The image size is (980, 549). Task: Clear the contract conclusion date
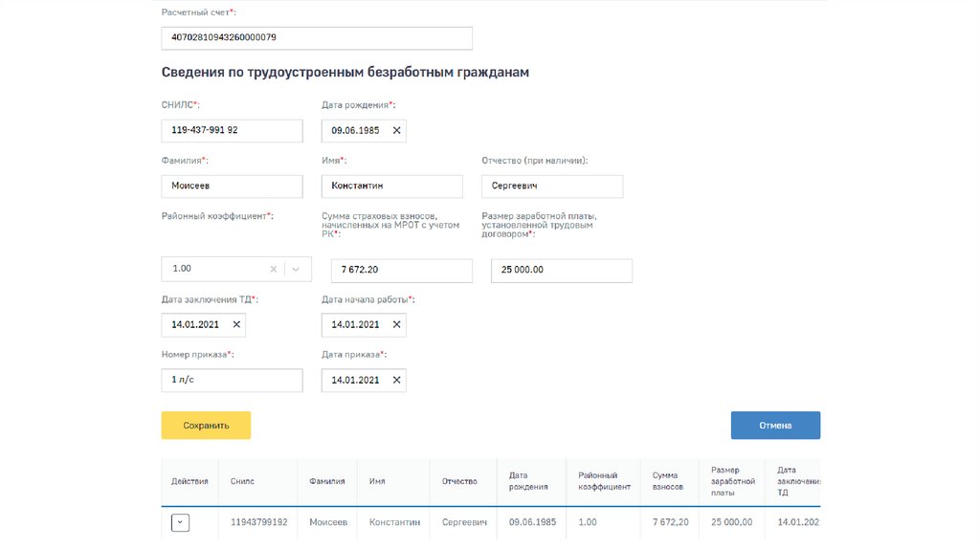coord(236,325)
